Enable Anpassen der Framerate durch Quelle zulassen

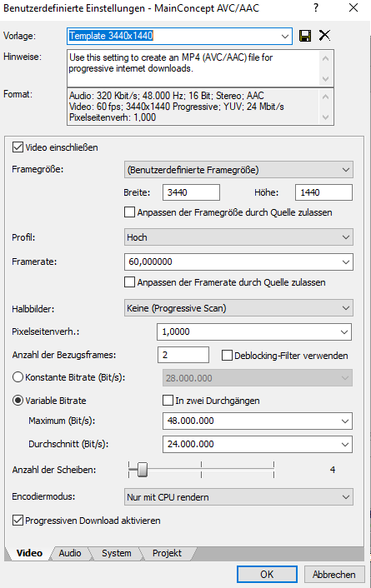[x=129, y=282]
